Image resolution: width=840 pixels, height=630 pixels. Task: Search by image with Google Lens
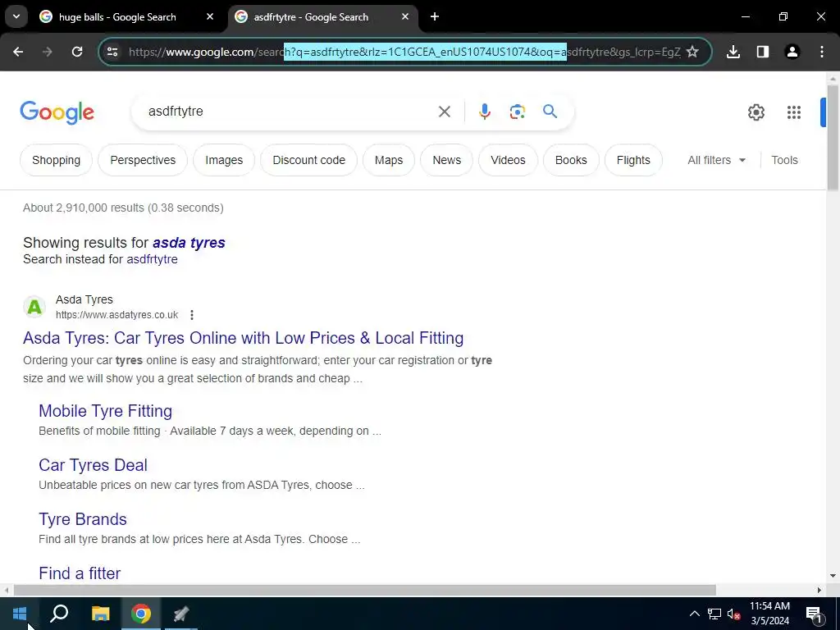pos(517,112)
